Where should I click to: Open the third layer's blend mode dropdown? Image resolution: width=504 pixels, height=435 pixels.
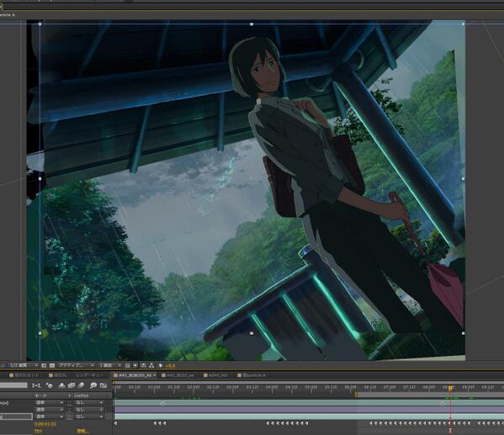click(49, 416)
